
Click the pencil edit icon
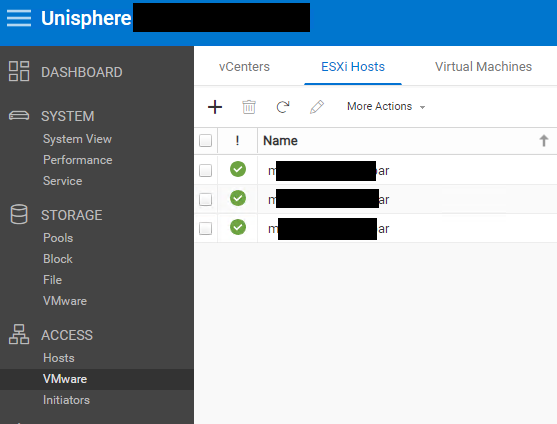click(317, 107)
